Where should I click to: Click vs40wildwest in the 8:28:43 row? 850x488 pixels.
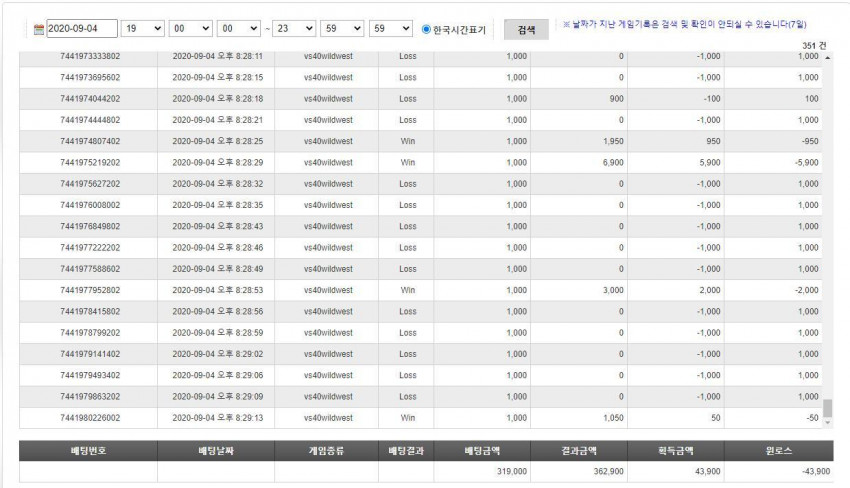click(x=328, y=226)
